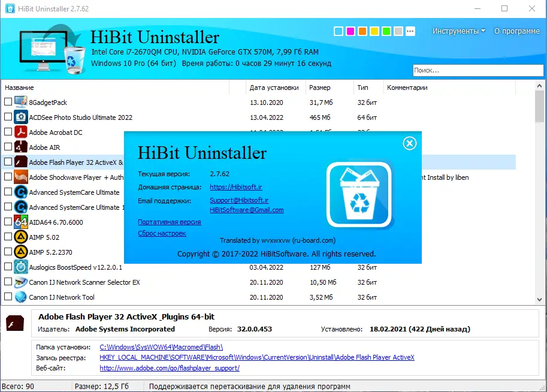Click the 13.10.2020 install date cell
Image resolution: width=547 pixels, height=392 pixels.
267,102
